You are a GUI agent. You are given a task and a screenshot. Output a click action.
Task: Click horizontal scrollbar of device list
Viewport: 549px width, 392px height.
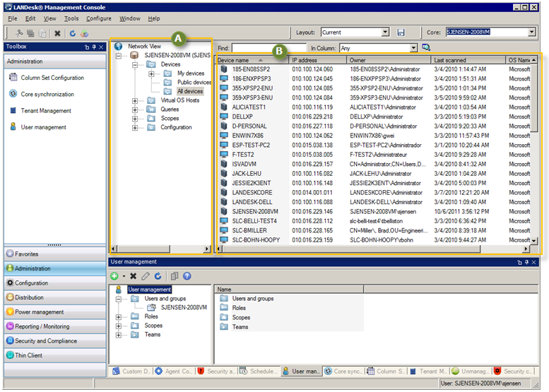coord(352,249)
